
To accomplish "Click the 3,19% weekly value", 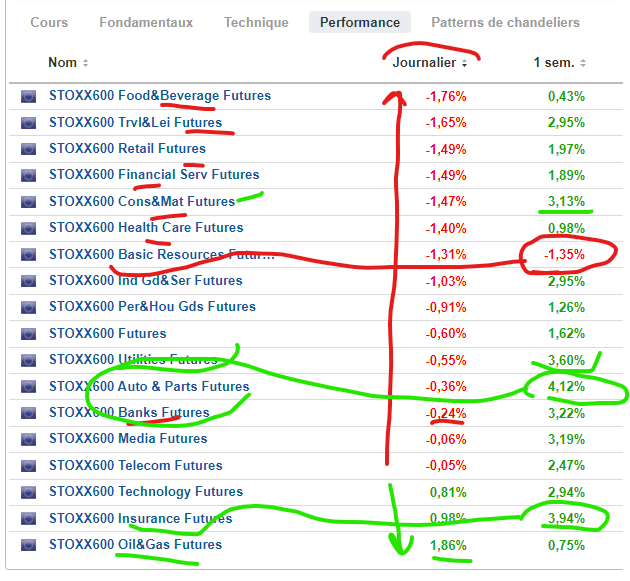I will (567, 439).
